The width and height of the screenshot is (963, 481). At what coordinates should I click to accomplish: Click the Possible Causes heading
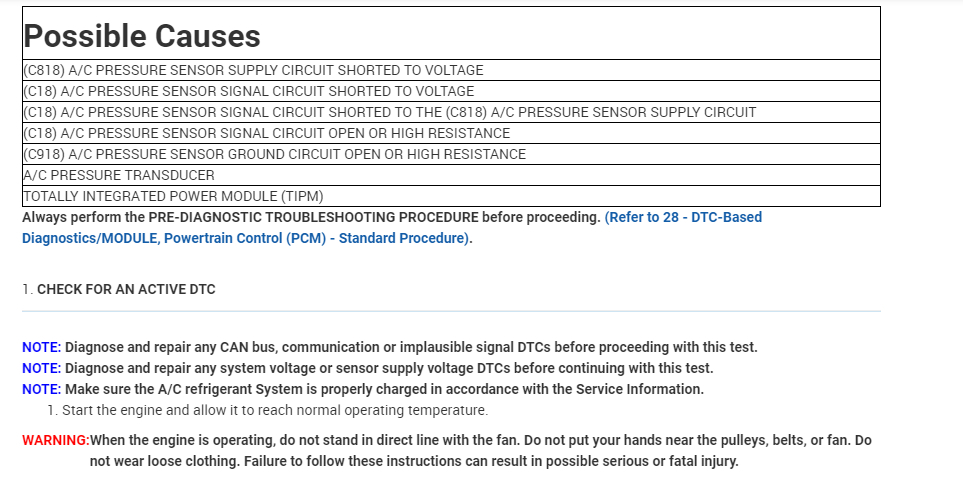[x=142, y=37]
